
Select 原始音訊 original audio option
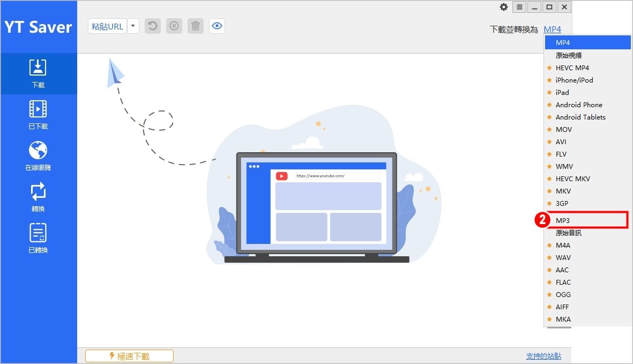[x=587, y=233]
